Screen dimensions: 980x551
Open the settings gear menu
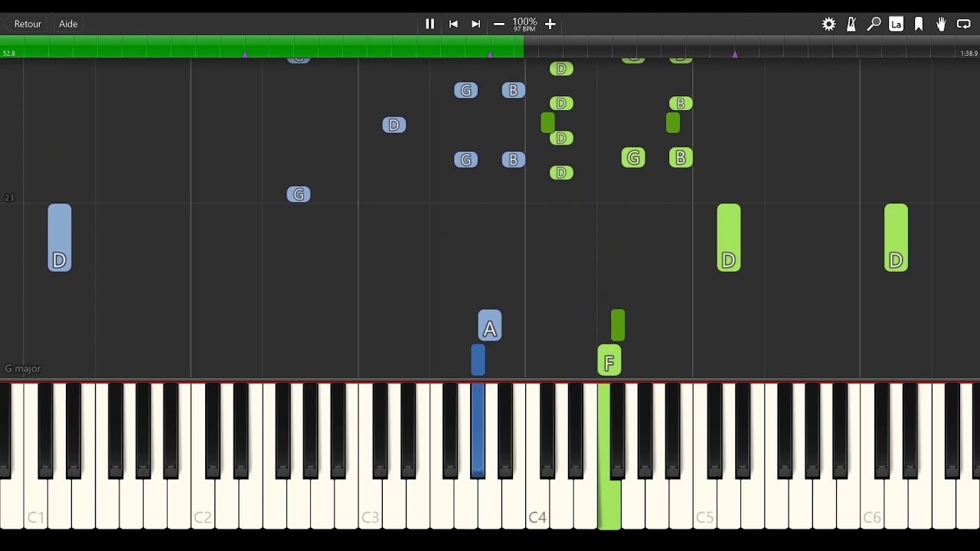click(x=828, y=24)
